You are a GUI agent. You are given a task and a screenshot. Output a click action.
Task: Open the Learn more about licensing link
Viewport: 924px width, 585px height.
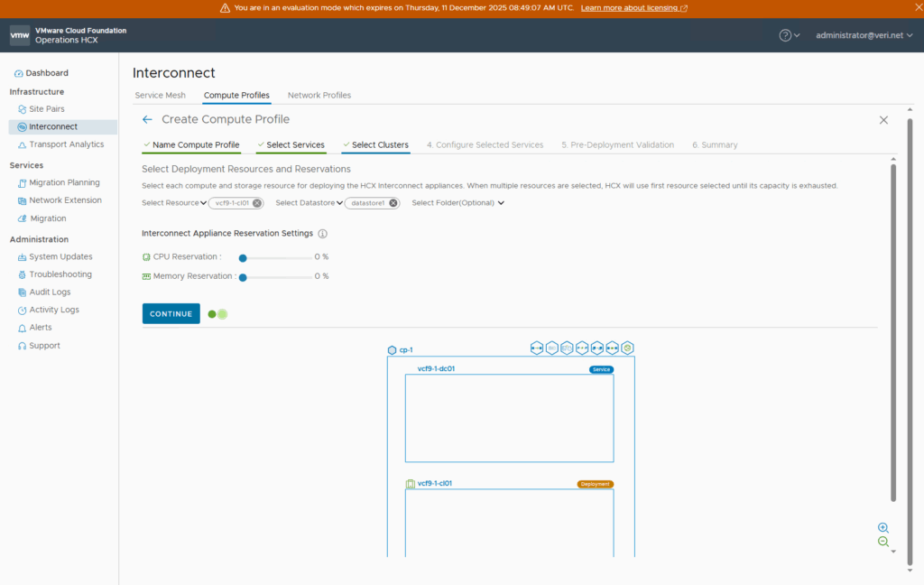[633, 7]
